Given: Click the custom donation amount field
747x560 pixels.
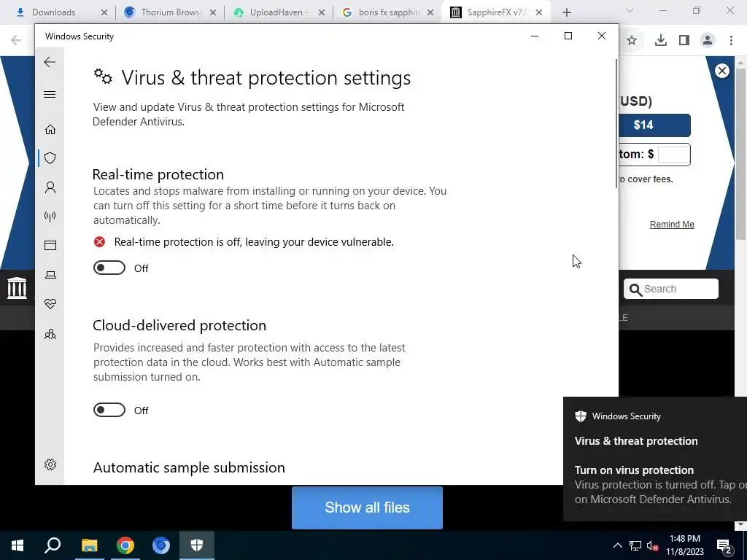Looking at the screenshot, I should tap(673, 155).
